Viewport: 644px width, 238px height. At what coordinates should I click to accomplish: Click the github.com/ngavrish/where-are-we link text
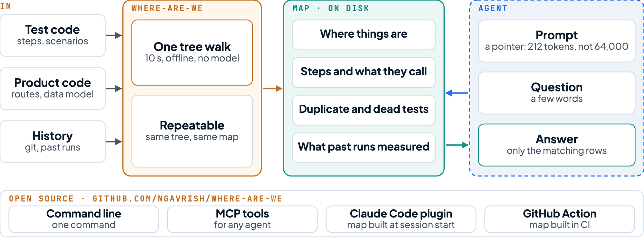[187, 199]
